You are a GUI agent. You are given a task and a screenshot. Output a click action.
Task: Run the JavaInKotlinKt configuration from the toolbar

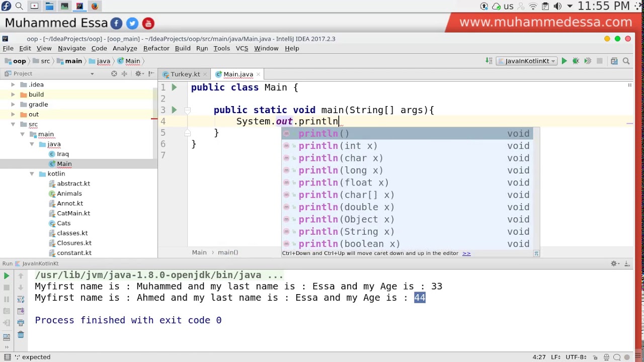tap(564, 61)
